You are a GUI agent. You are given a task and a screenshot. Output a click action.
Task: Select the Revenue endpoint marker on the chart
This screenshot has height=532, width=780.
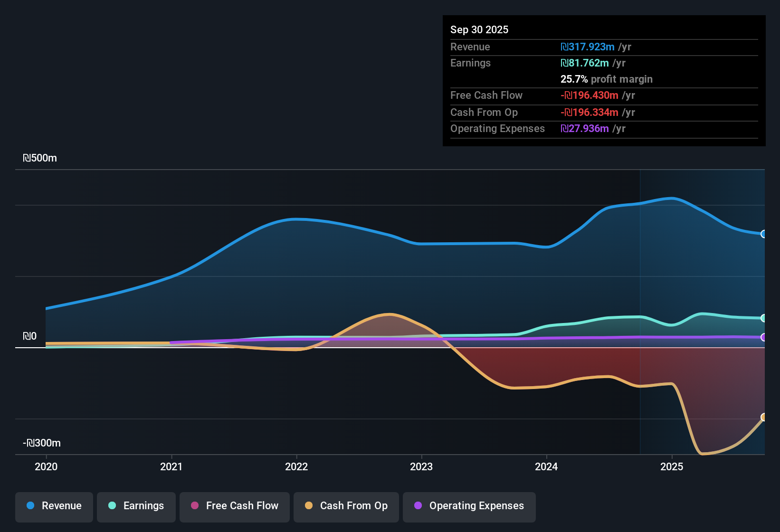(x=763, y=234)
